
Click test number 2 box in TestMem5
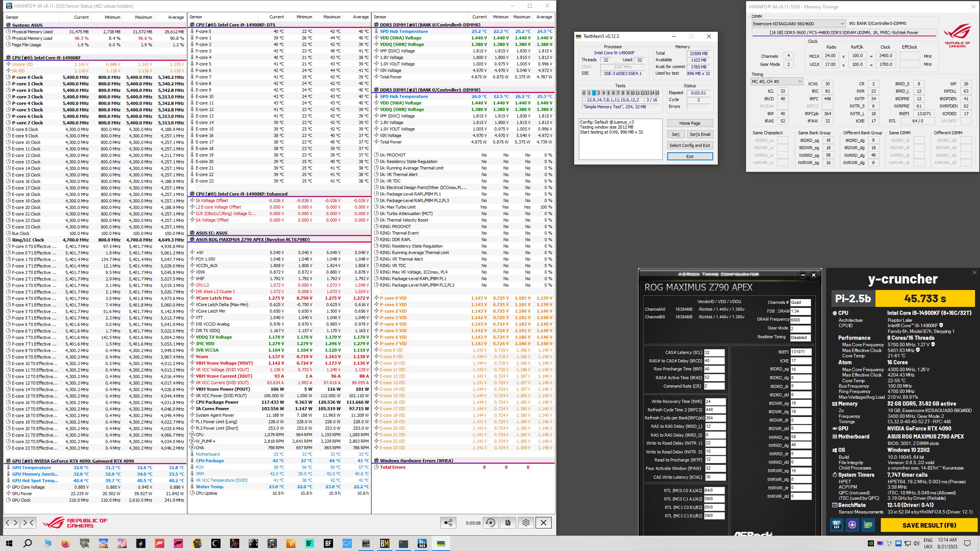click(x=594, y=93)
